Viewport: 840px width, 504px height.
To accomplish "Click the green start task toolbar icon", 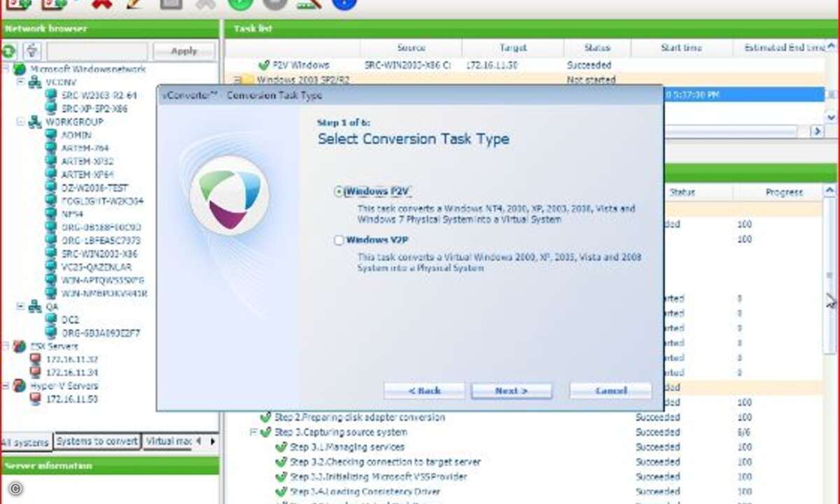I will coord(240,3).
